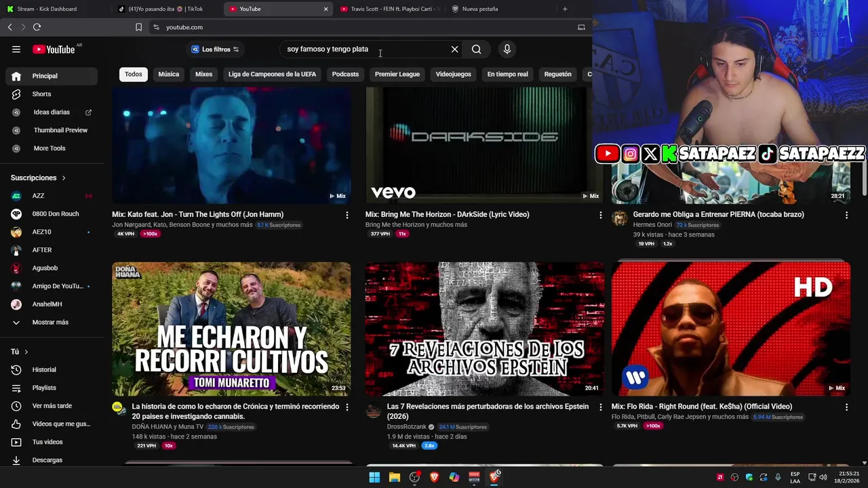
Task: Open options for '7 Revelaciones' video
Action: (600, 407)
